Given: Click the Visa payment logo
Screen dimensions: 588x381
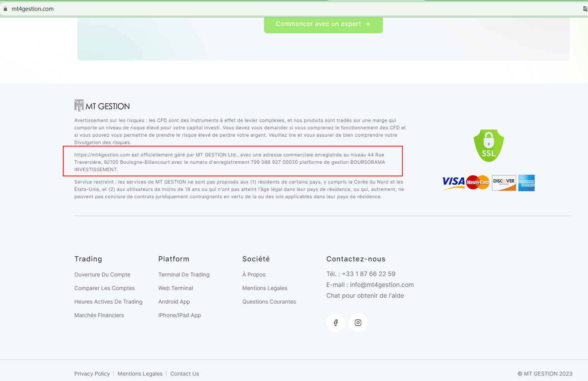Looking at the screenshot, I should coord(453,183).
